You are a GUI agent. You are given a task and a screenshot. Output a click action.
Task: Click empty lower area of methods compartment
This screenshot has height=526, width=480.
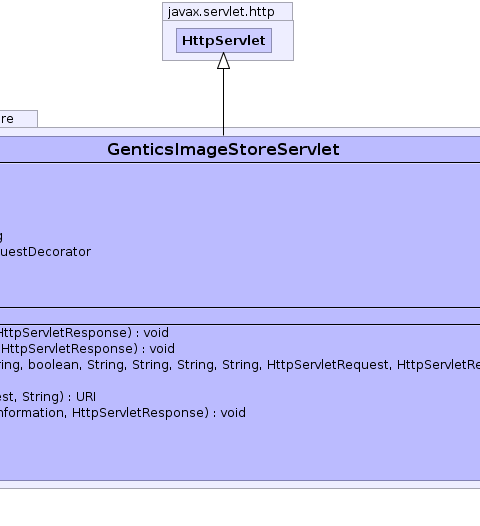point(240,451)
